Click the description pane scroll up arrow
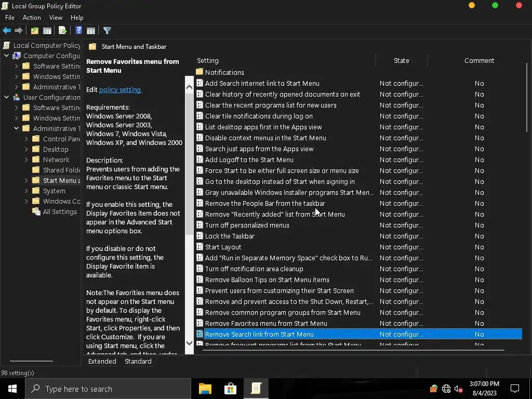Screen dimensions: 532x399 189,87
